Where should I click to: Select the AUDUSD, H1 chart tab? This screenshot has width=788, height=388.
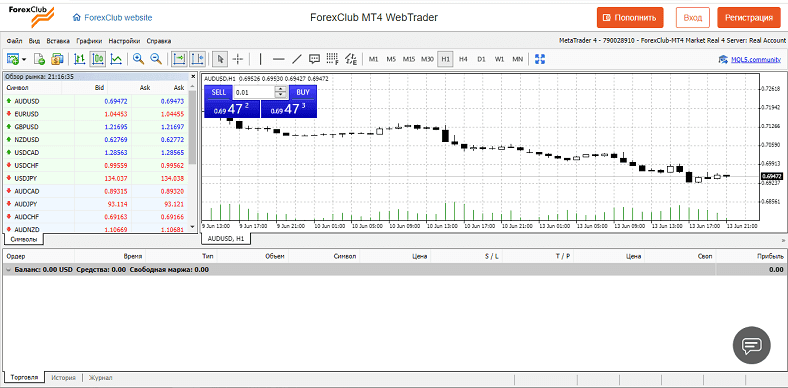click(x=226, y=238)
